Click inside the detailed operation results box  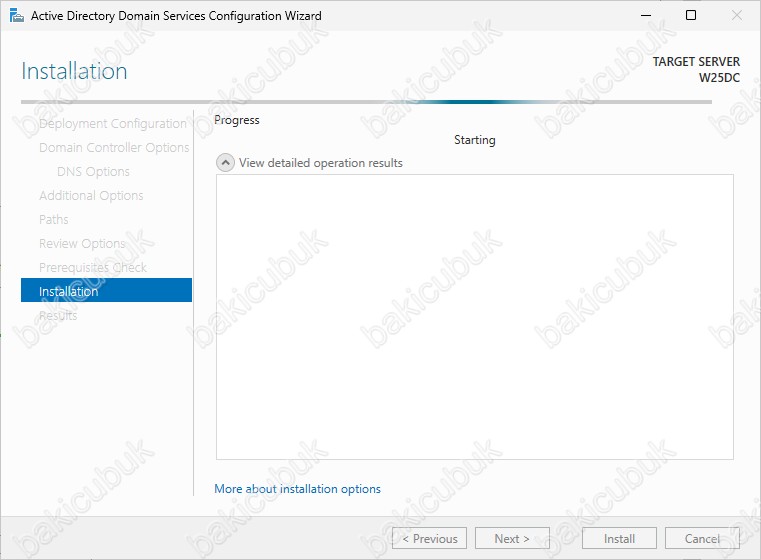click(x=475, y=317)
